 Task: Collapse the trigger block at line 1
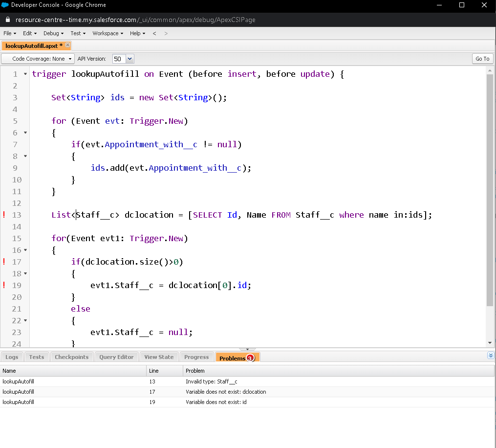click(x=25, y=74)
